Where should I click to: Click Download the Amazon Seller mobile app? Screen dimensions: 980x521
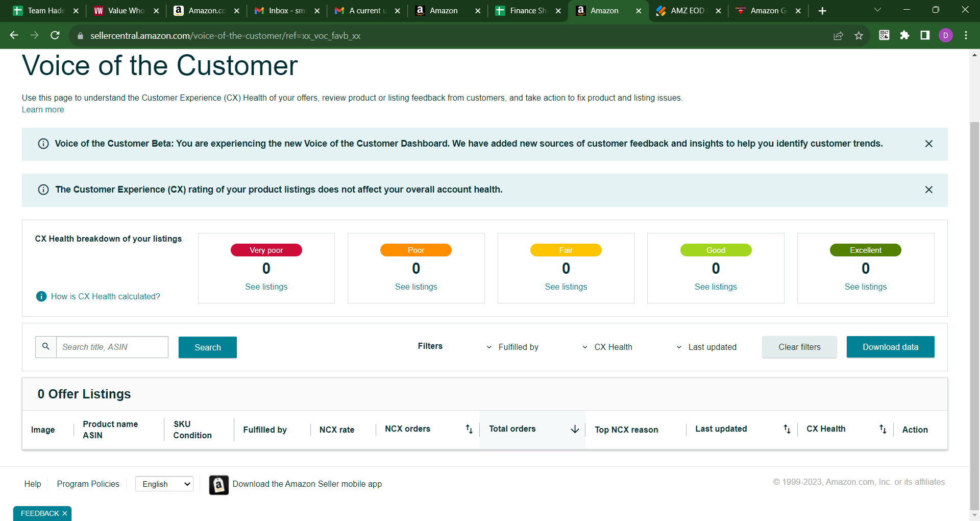coord(307,484)
